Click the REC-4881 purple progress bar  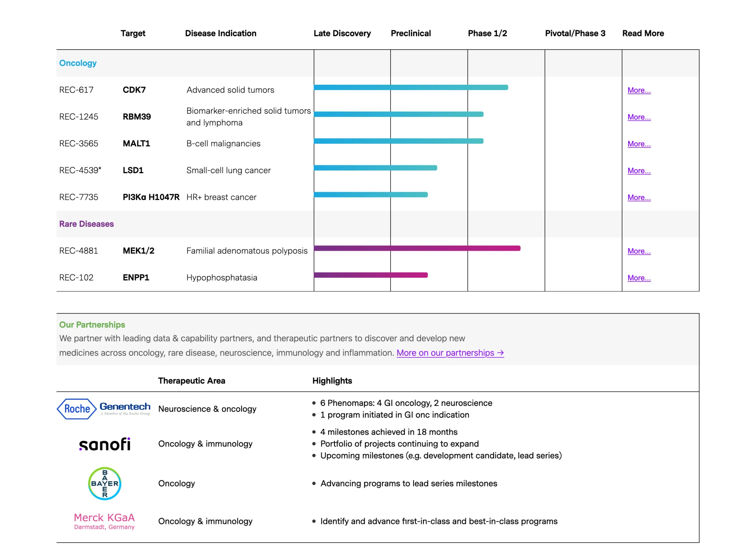coord(417,248)
